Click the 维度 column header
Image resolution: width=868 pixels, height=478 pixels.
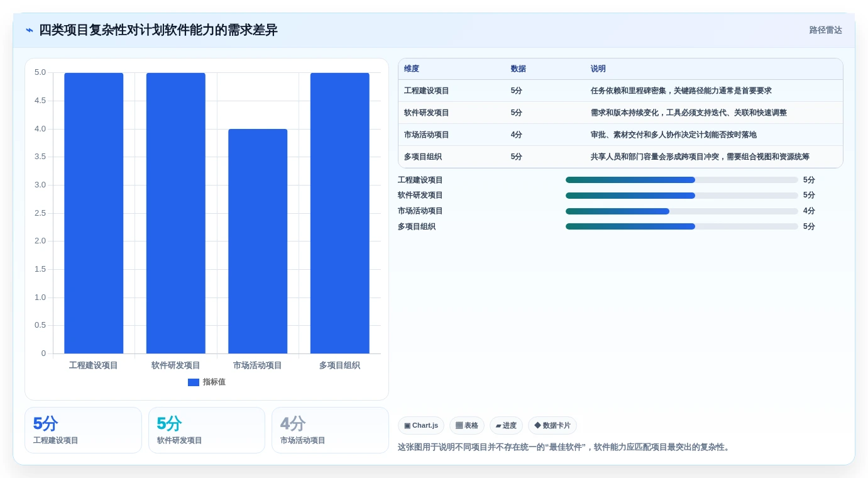click(412, 69)
